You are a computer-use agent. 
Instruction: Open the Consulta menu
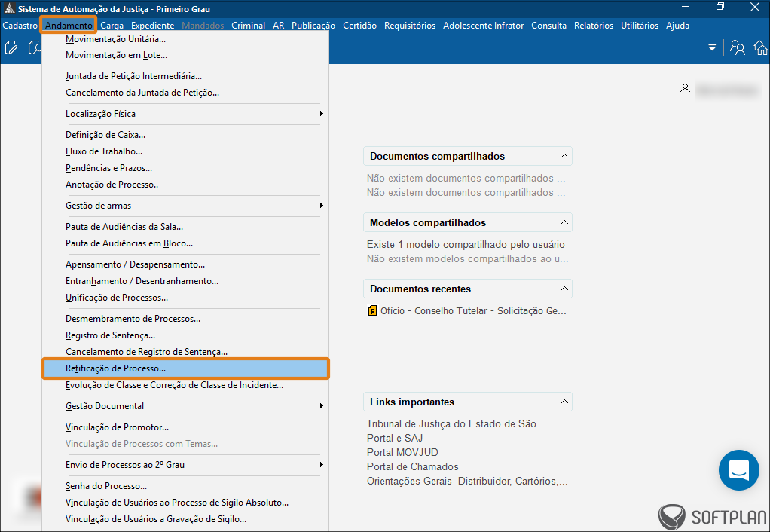pos(548,26)
